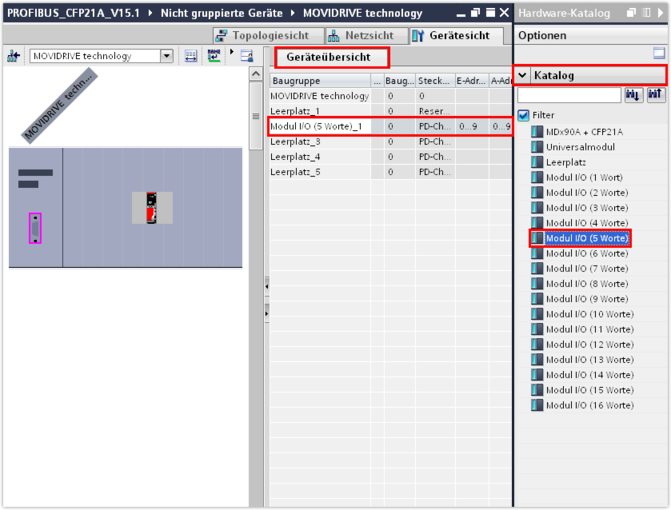Click the Modul I/O (16 Worte) icon
Image resolution: width=671 pixels, height=510 pixels.
coord(537,405)
